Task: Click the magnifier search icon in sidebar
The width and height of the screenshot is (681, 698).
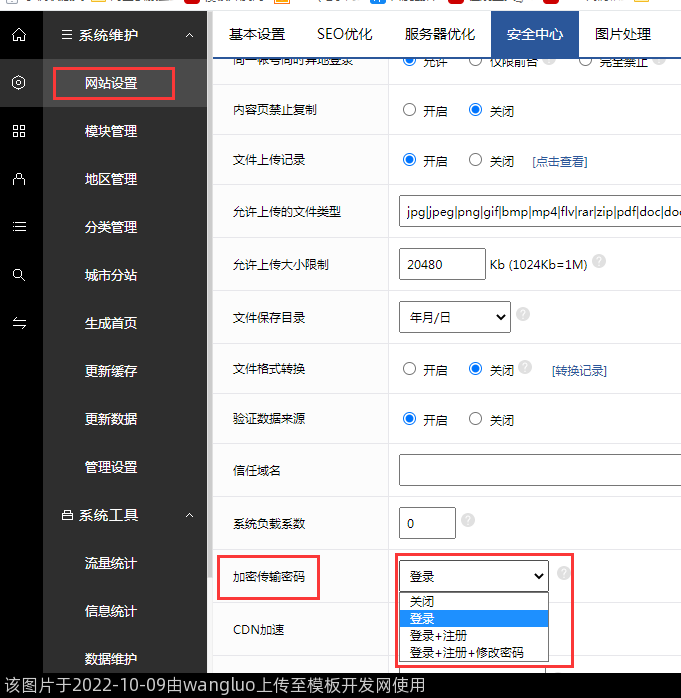Action: (19, 275)
